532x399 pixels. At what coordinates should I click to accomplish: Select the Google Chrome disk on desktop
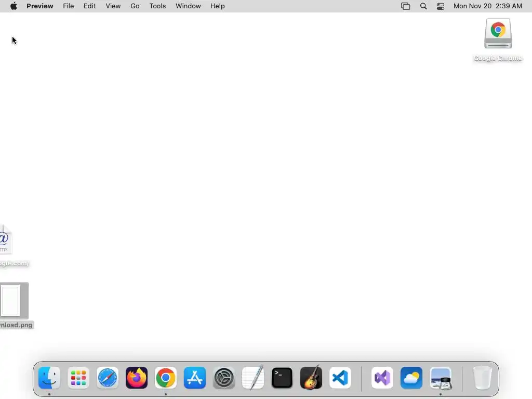498,33
